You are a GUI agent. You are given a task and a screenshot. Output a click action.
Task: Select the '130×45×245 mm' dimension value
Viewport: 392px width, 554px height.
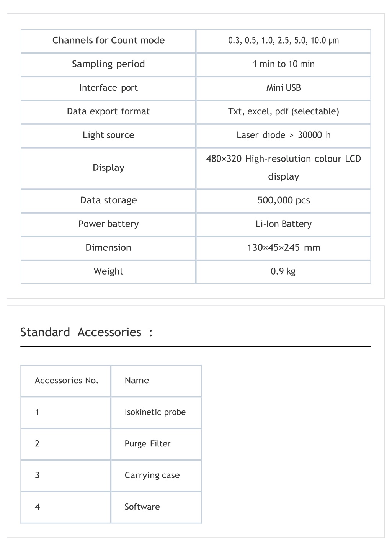coord(284,248)
